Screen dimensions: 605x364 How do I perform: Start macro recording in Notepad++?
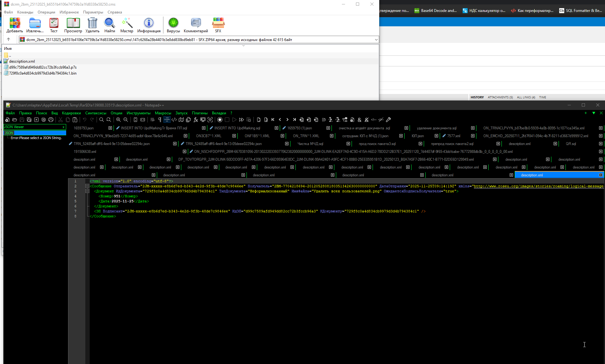[220, 120]
